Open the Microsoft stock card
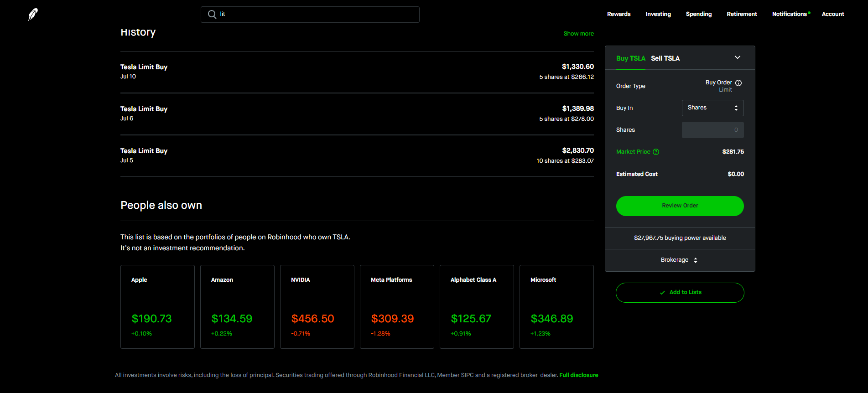The image size is (868, 393). pyautogui.click(x=556, y=307)
